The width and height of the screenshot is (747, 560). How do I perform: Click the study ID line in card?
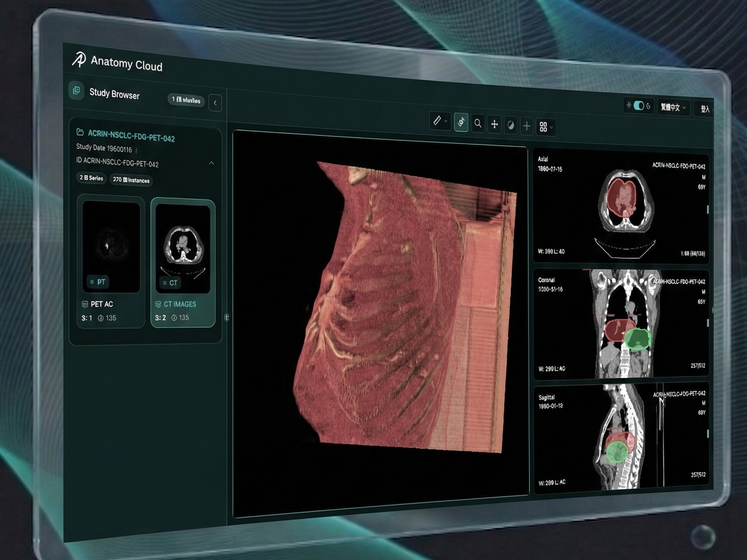tap(117, 162)
